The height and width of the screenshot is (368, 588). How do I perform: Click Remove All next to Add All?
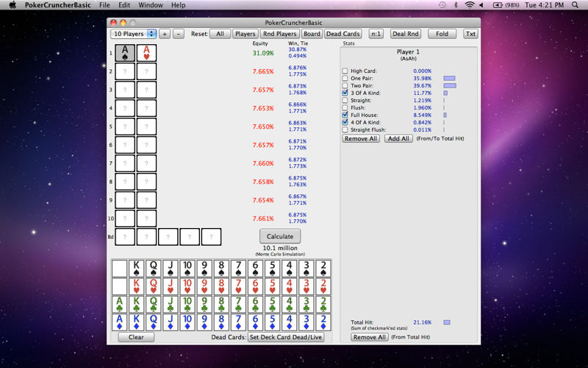361,138
